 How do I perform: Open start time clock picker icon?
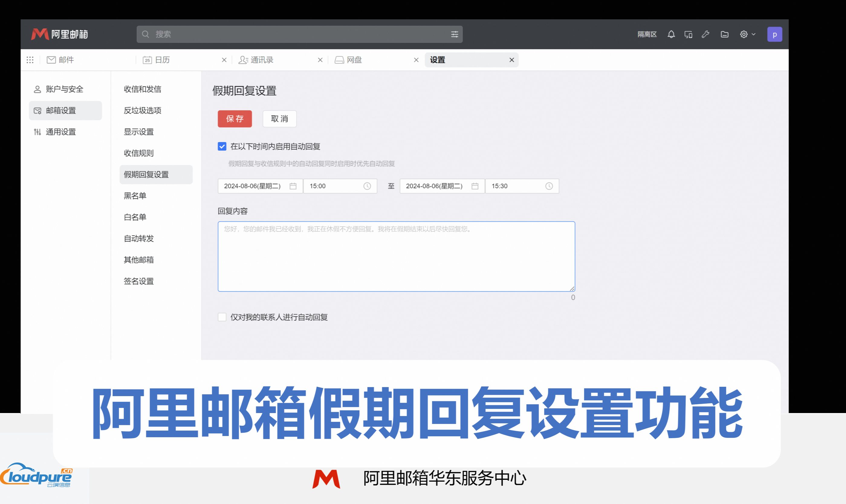pos(367,186)
